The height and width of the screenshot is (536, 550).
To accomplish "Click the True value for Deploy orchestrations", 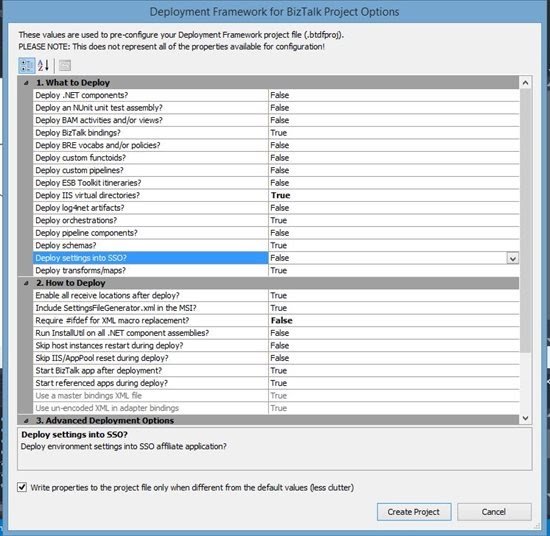I will pyautogui.click(x=279, y=220).
